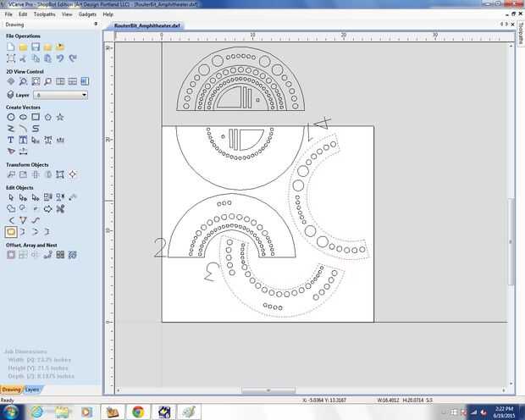Draw a polygon vector

pos(48,117)
